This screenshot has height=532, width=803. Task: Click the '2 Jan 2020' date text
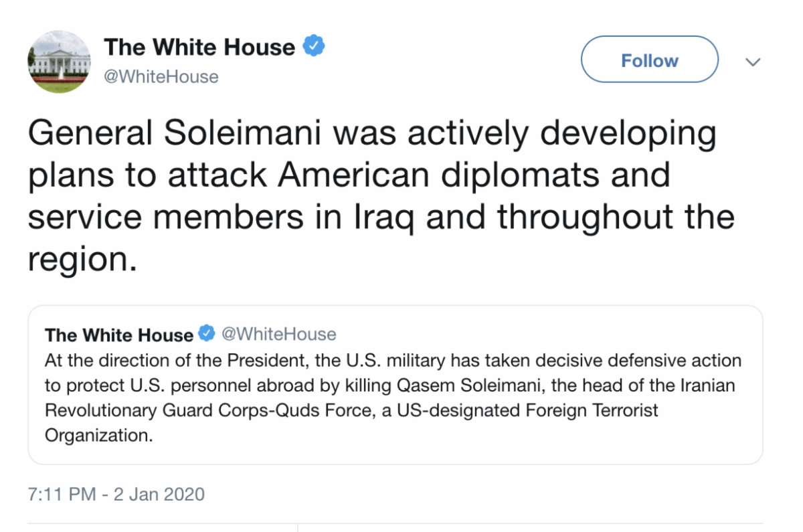159,495
